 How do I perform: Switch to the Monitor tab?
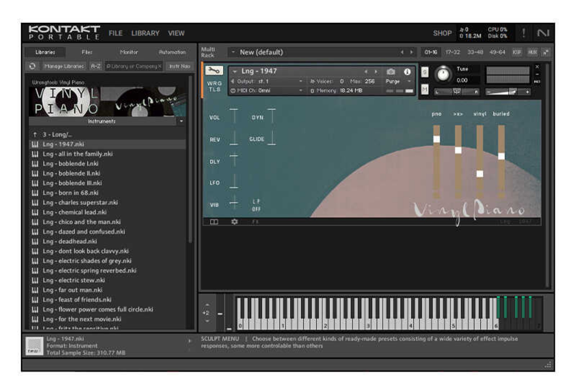pyautogui.click(x=129, y=52)
